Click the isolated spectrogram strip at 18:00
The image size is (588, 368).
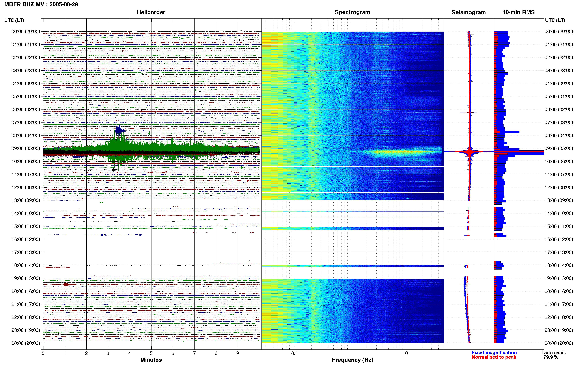pyautogui.click(x=353, y=266)
